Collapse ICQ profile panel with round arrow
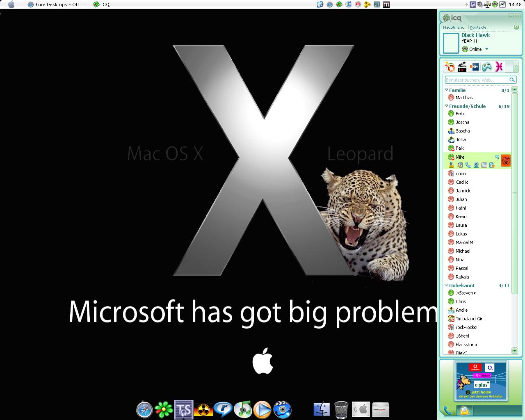The width and height of the screenshot is (525, 420). click(x=516, y=27)
